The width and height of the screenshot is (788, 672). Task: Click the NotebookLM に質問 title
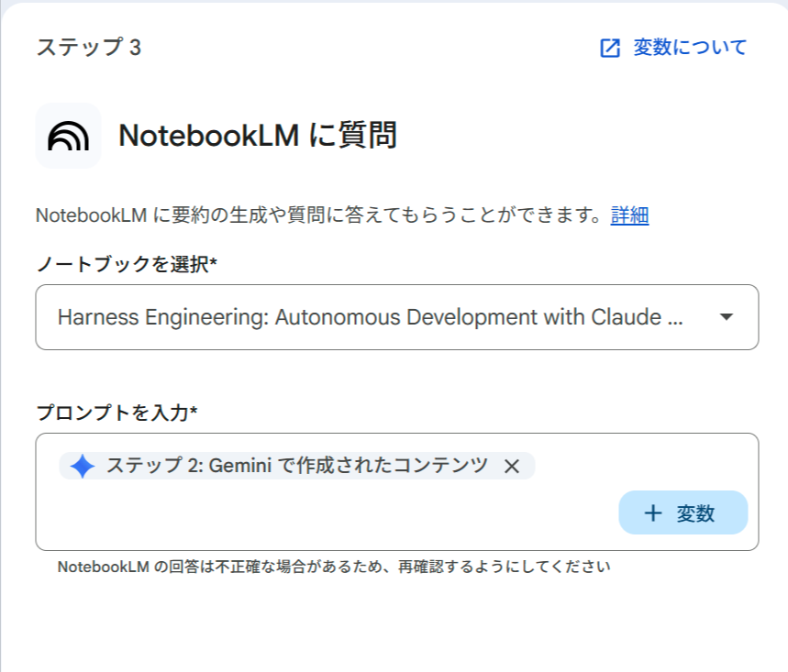258,136
